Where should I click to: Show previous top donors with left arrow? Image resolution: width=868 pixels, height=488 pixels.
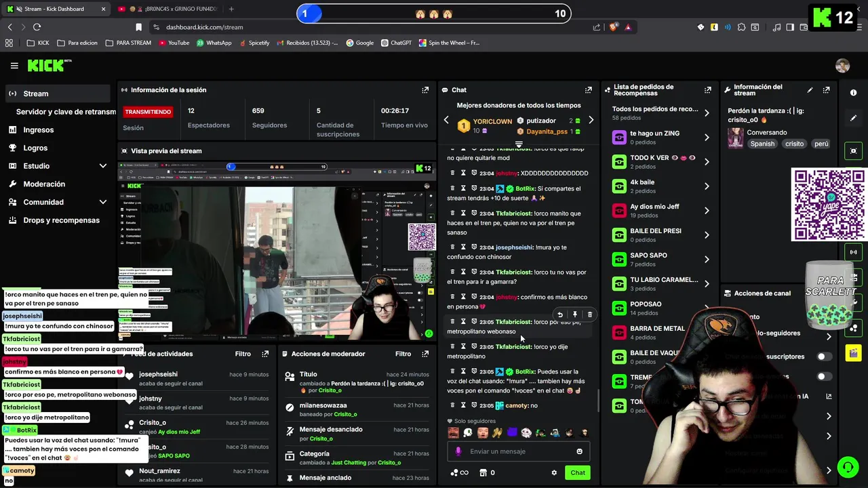[446, 120]
